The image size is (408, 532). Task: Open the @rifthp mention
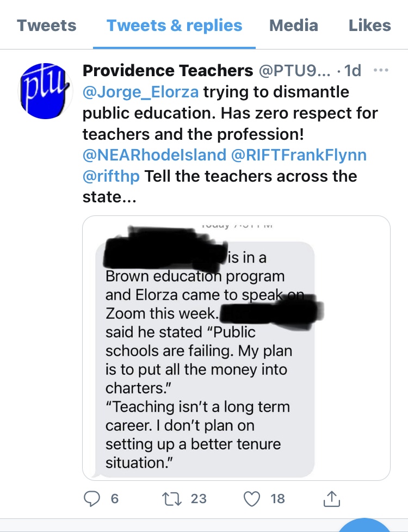[x=111, y=176]
